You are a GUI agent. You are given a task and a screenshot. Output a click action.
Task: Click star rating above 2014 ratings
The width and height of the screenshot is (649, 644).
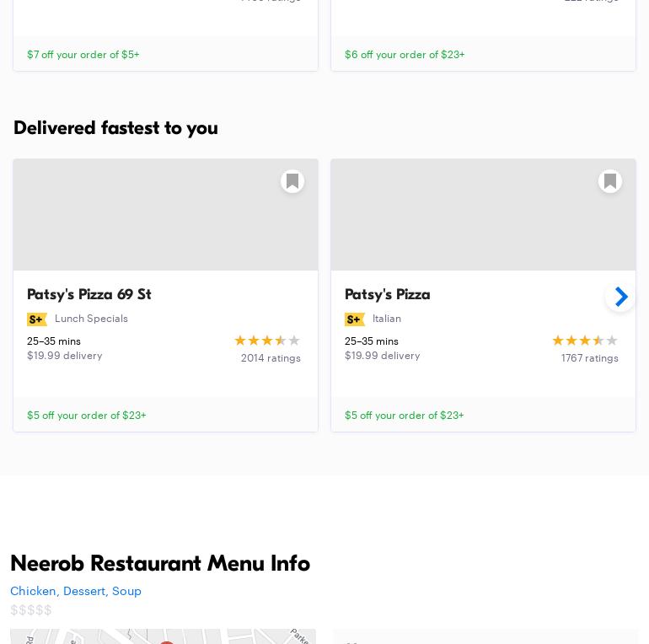tap(267, 341)
